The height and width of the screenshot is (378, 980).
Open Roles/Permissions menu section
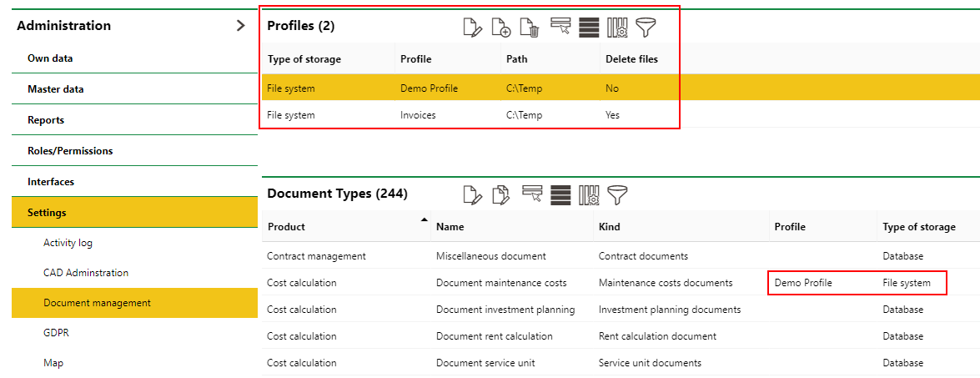134,150
